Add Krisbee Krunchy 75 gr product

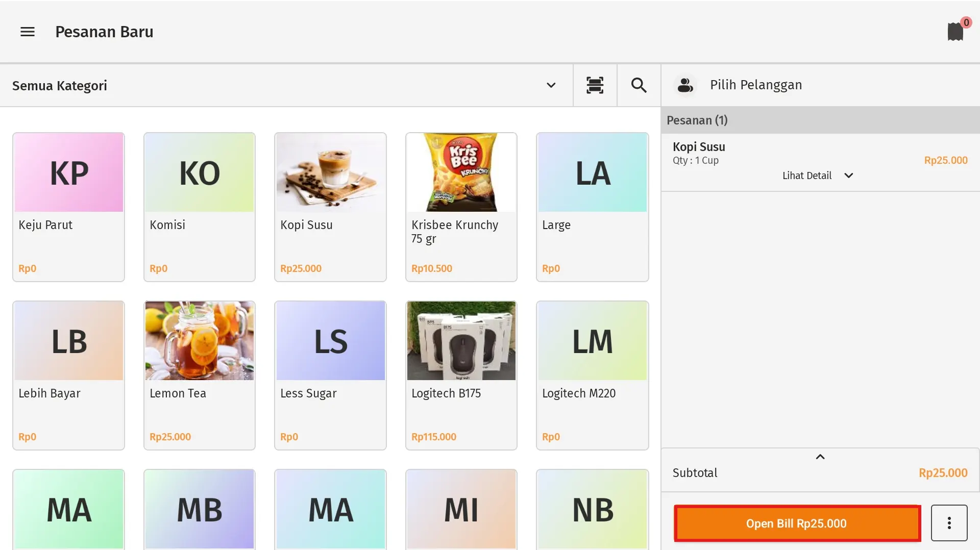461,207
